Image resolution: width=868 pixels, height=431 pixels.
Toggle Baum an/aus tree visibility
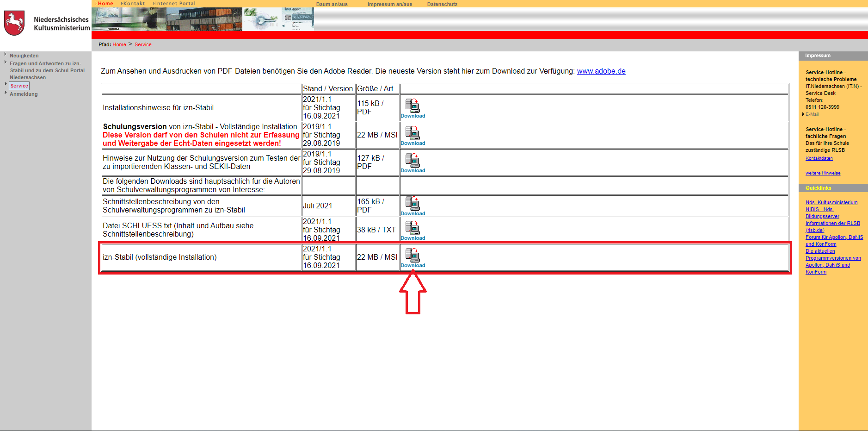[332, 4]
